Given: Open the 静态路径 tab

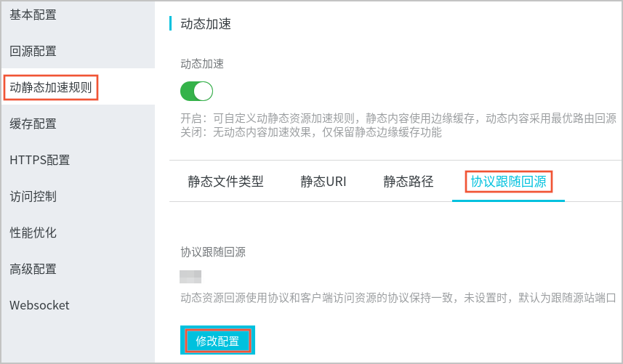Looking at the screenshot, I should click(x=408, y=182).
